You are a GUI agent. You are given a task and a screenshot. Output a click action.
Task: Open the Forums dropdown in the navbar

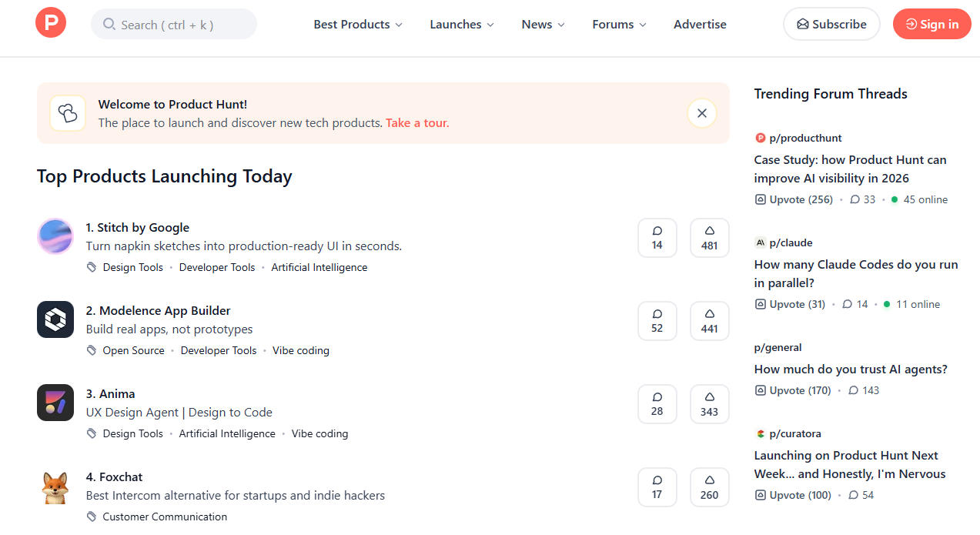coord(619,25)
